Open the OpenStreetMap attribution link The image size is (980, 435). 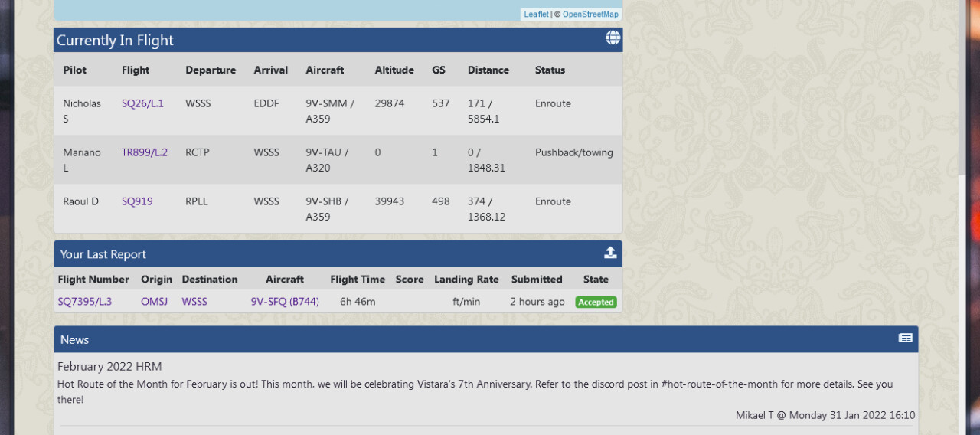[590, 14]
